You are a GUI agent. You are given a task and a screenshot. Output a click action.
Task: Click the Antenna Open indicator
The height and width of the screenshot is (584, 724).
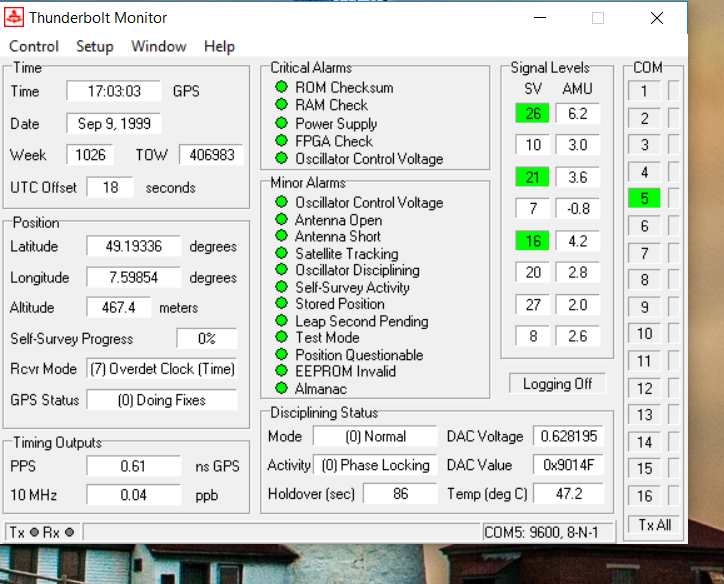281,219
